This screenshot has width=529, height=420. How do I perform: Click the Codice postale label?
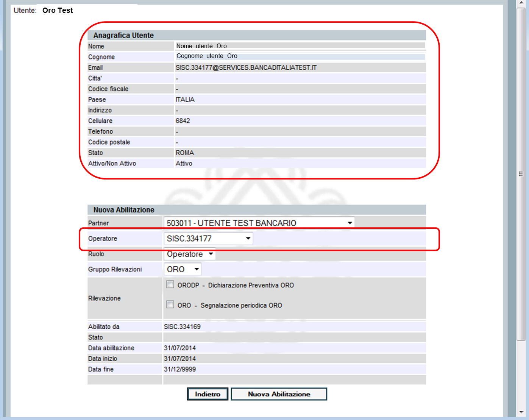109,142
